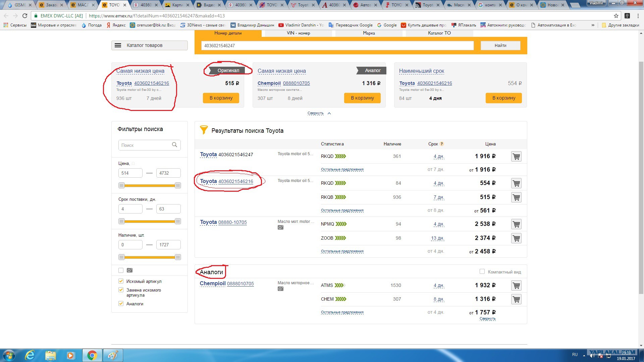
Task: Click the minimum price field showing 514
Action: point(130,173)
